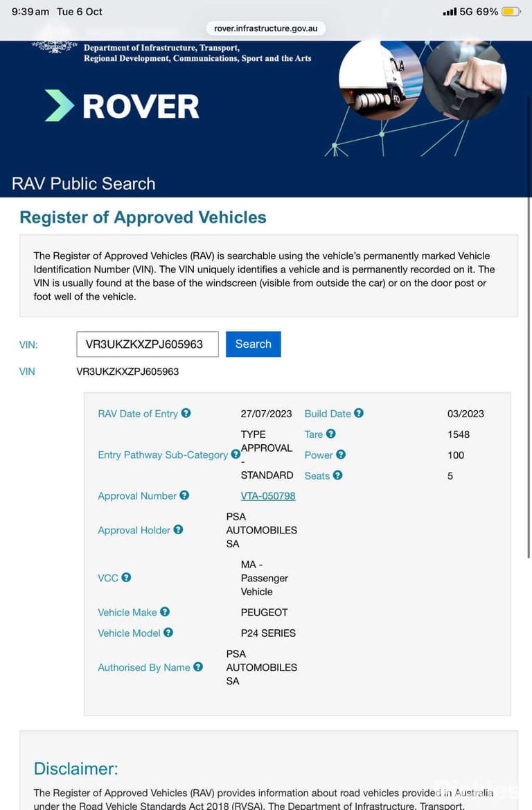
Task: Open help icon beside VCC
Action: coord(126,577)
